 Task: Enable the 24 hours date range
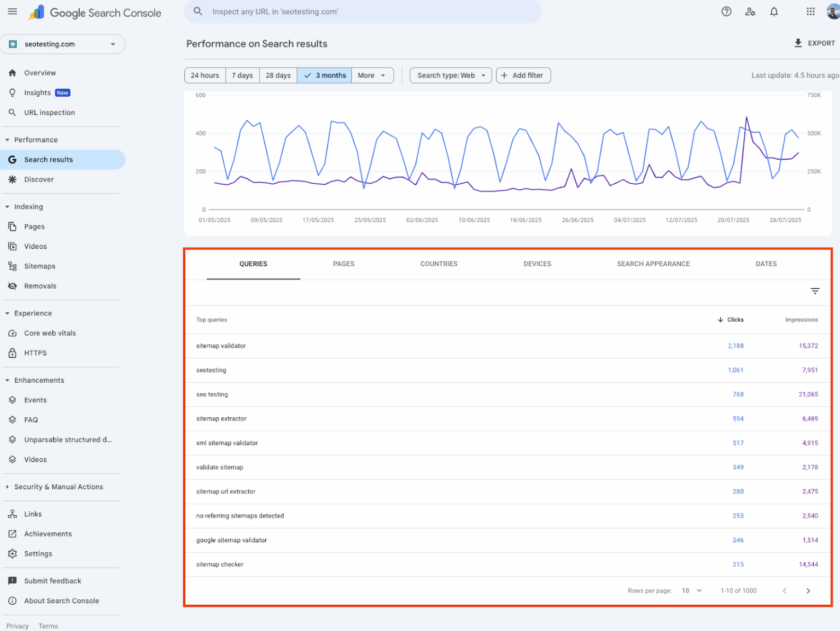click(205, 75)
